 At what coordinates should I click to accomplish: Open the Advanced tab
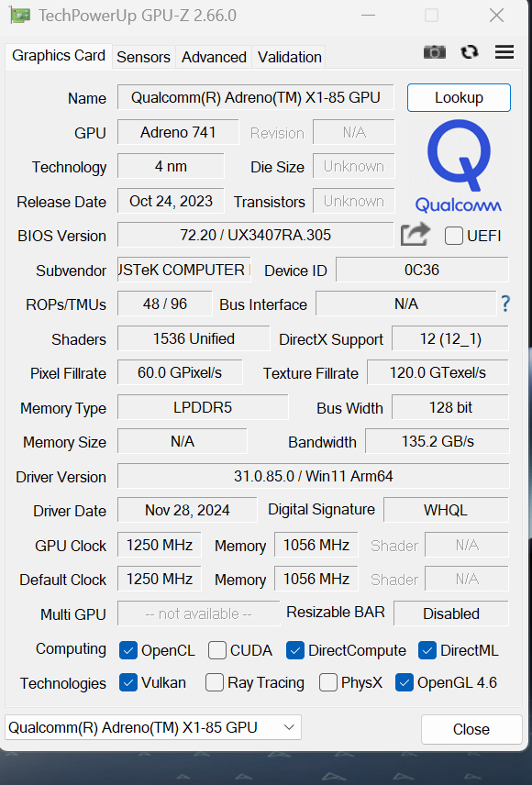214,57
